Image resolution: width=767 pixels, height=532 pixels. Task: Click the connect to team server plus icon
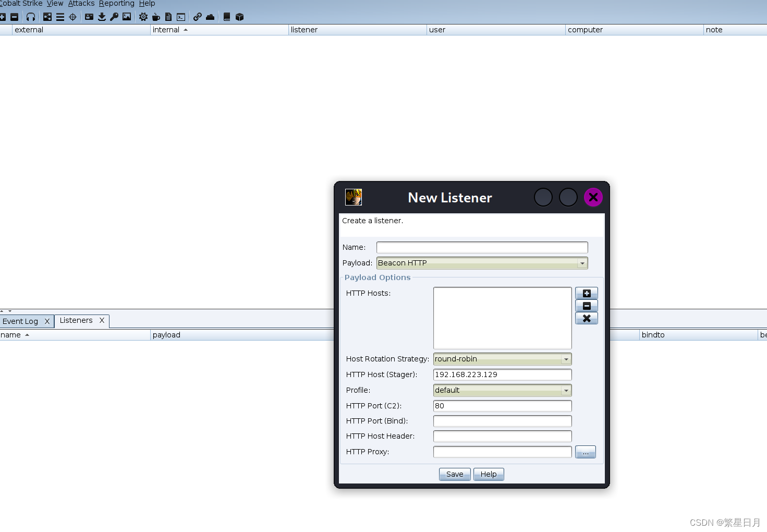(3, 17)
